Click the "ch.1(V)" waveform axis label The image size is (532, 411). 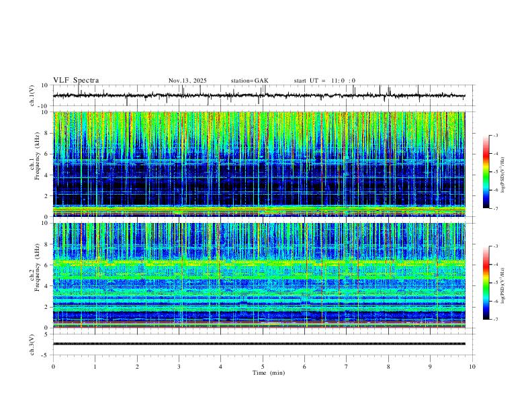click(32, 95)
